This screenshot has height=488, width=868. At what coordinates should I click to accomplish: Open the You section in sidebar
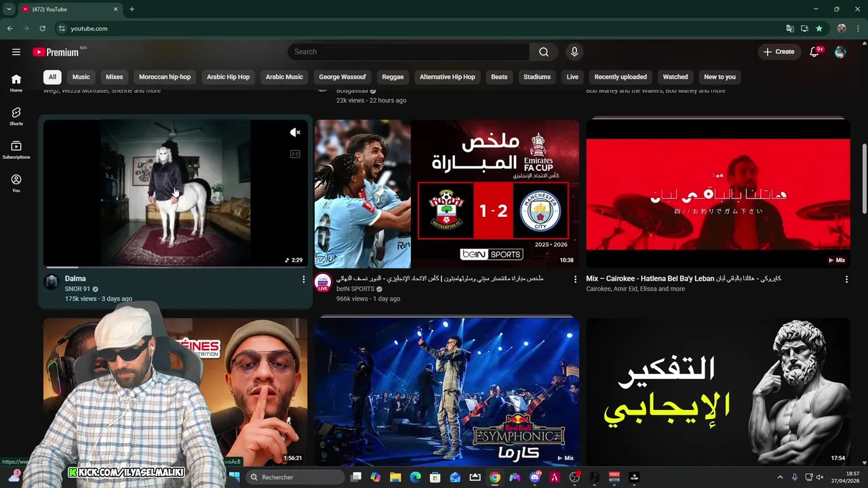[x=16, y=183]
